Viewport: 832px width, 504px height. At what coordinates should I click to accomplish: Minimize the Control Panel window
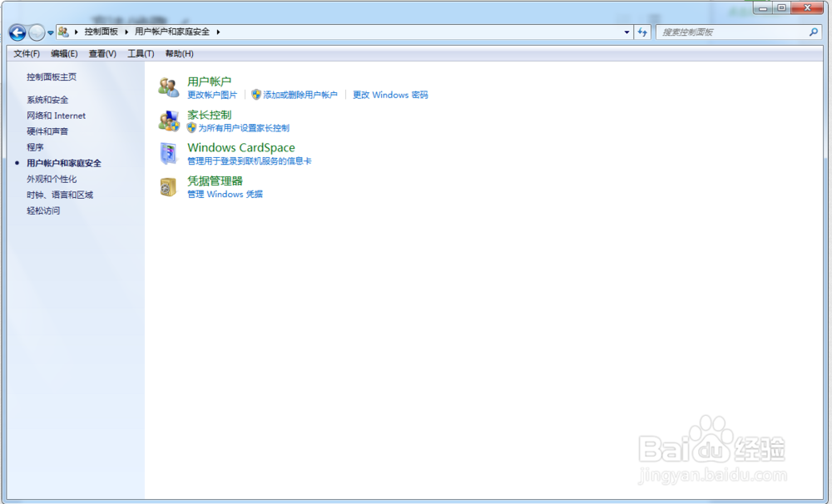(x=763, y=8)
